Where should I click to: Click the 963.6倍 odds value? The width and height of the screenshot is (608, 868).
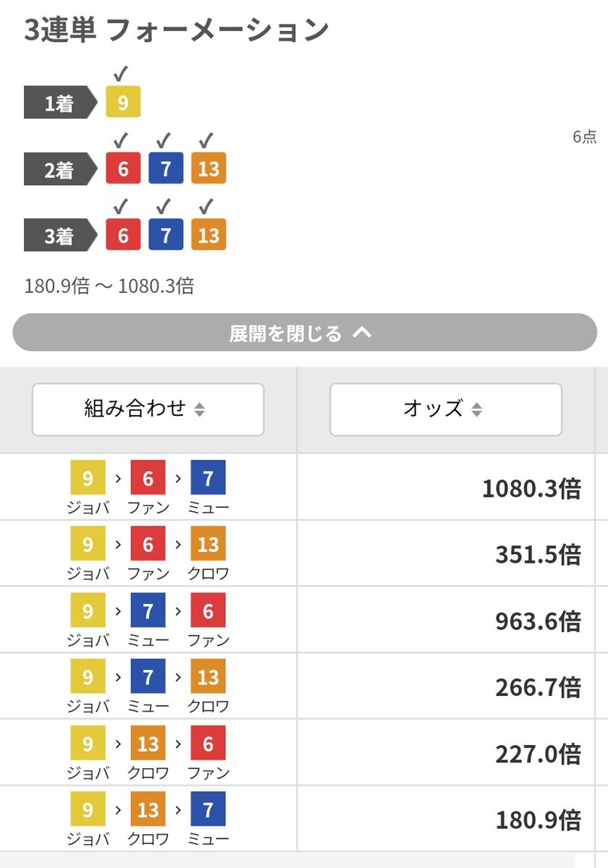coord(538,621)
